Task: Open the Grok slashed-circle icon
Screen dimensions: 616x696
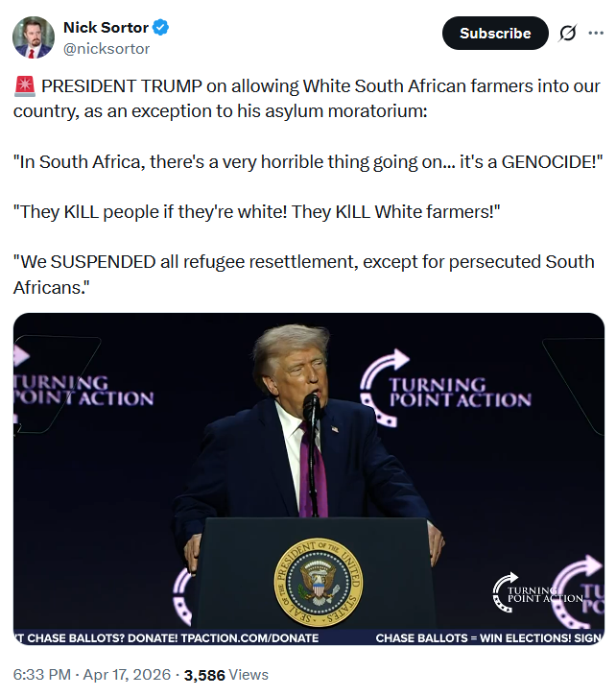Action: point(568,33)
